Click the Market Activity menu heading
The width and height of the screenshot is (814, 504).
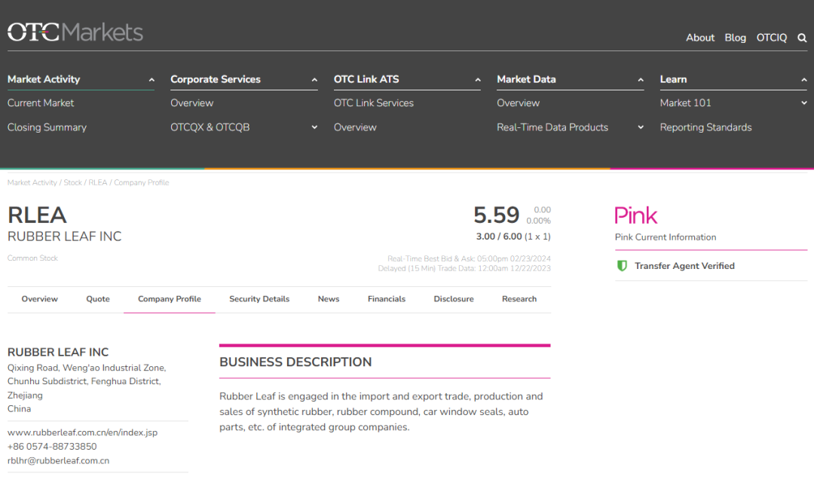click(44, 79)
